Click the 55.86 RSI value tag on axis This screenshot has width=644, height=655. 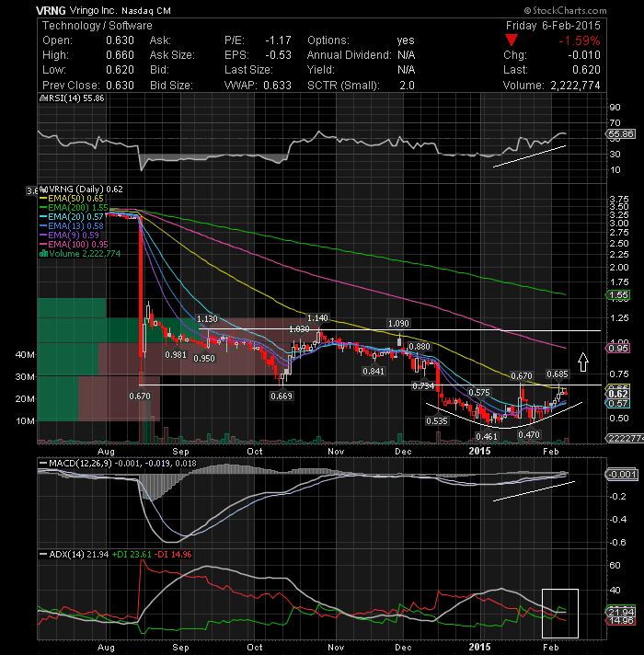tap(621, 134)
